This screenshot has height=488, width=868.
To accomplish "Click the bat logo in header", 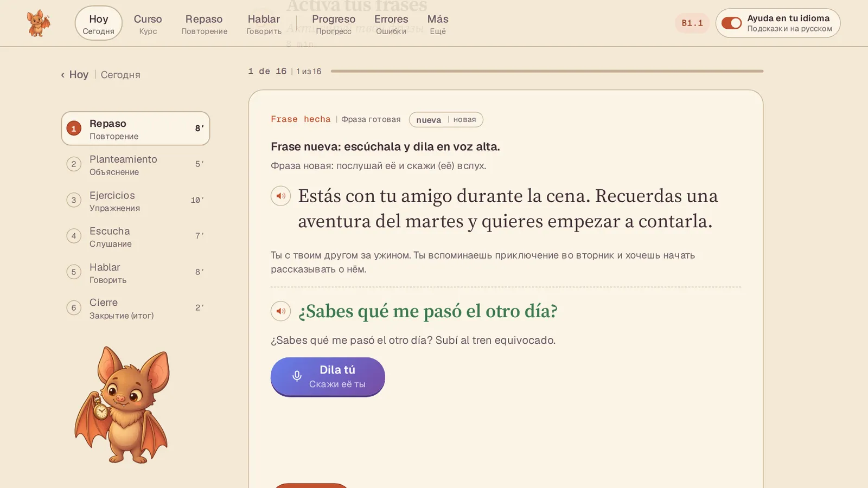I will point(39,23).
